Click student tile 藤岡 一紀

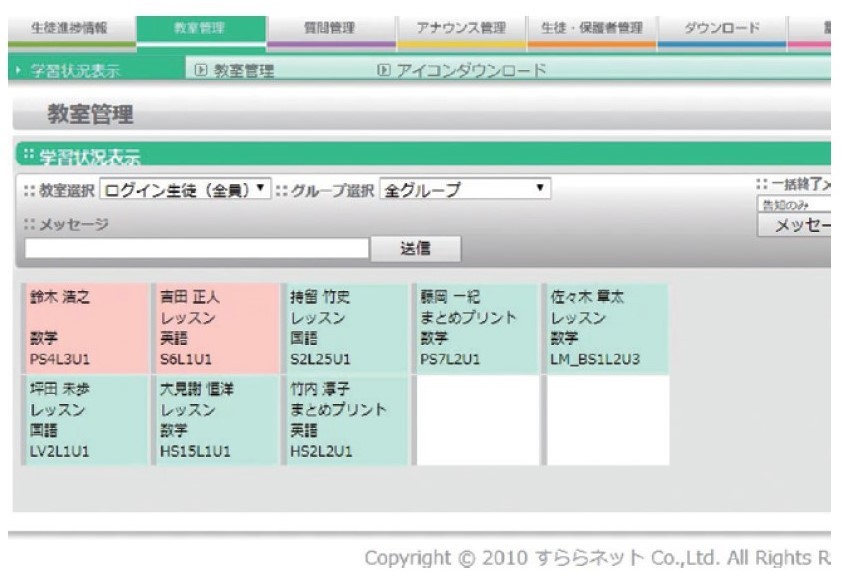476,324
